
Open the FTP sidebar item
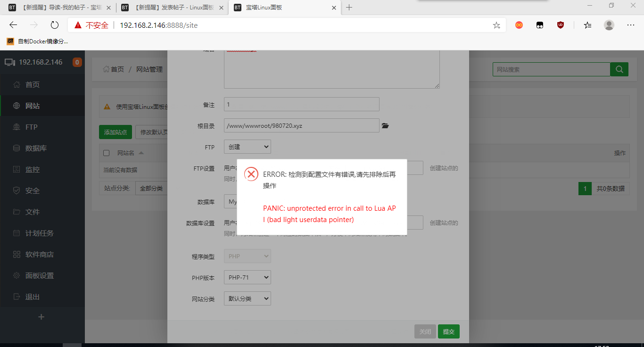[42, 127]
